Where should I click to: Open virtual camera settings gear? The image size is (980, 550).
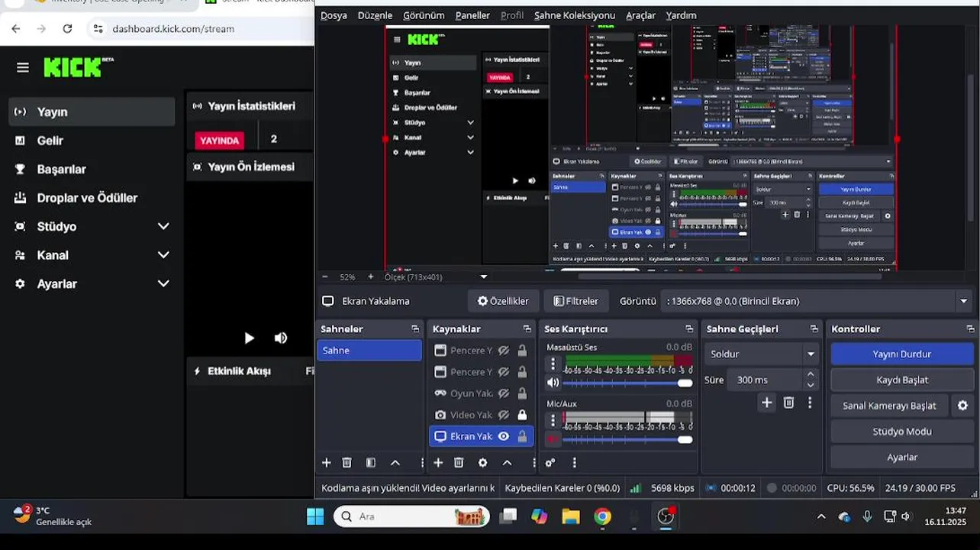tap(963, 406)
